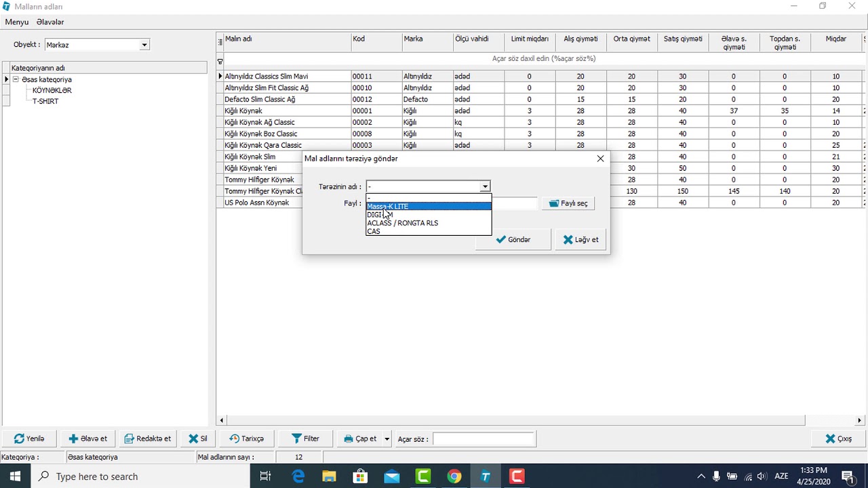
Task: Open the Əlavələr menu
Action: pyautogui.click(x=50, y=22)
